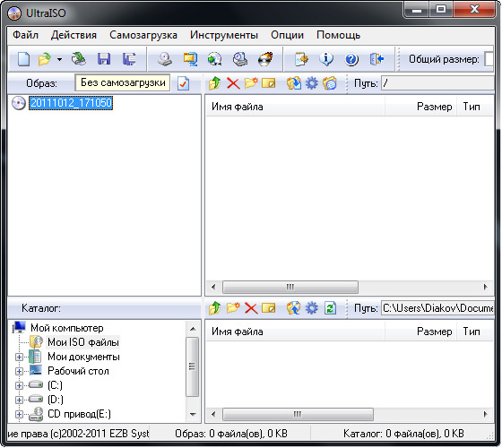Click the Save floppy disk icon
This screenshot has height=448, width=502.
104,59
